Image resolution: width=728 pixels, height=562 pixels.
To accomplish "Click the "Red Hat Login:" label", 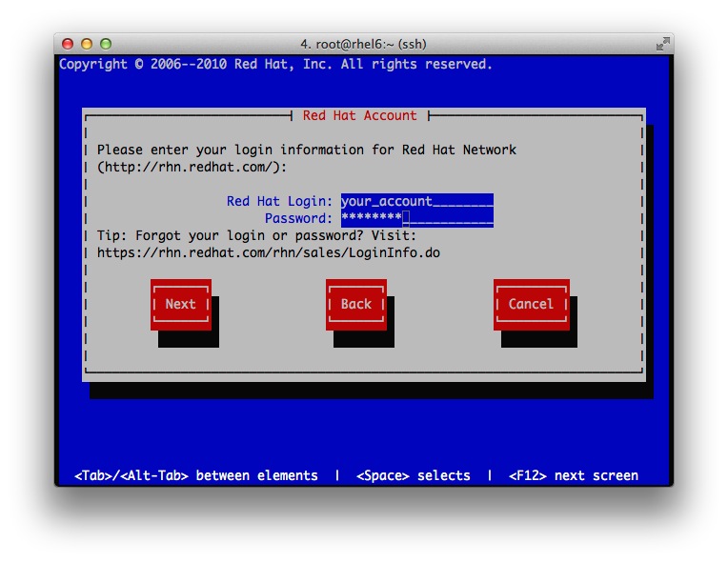I will pos(279,201).
